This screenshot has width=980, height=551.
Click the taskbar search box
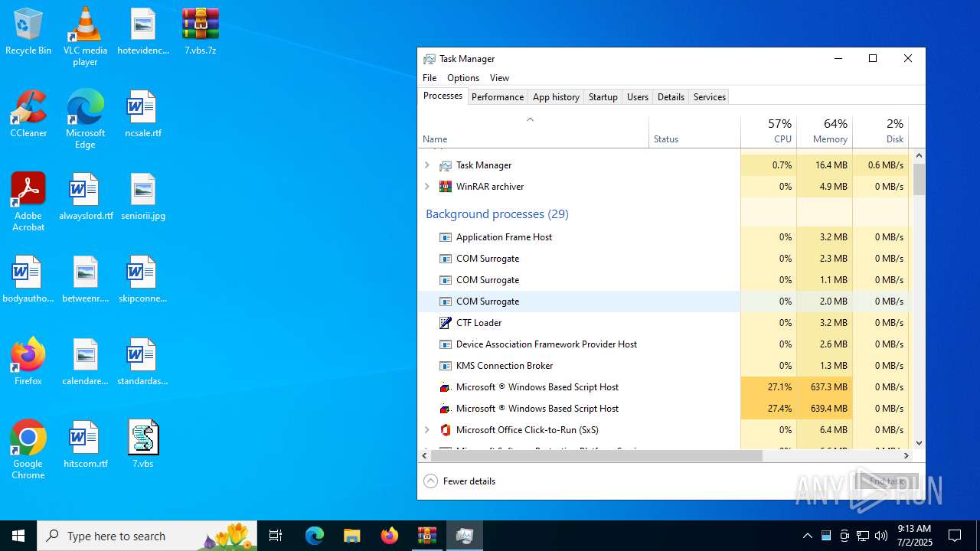coord(147,536)
